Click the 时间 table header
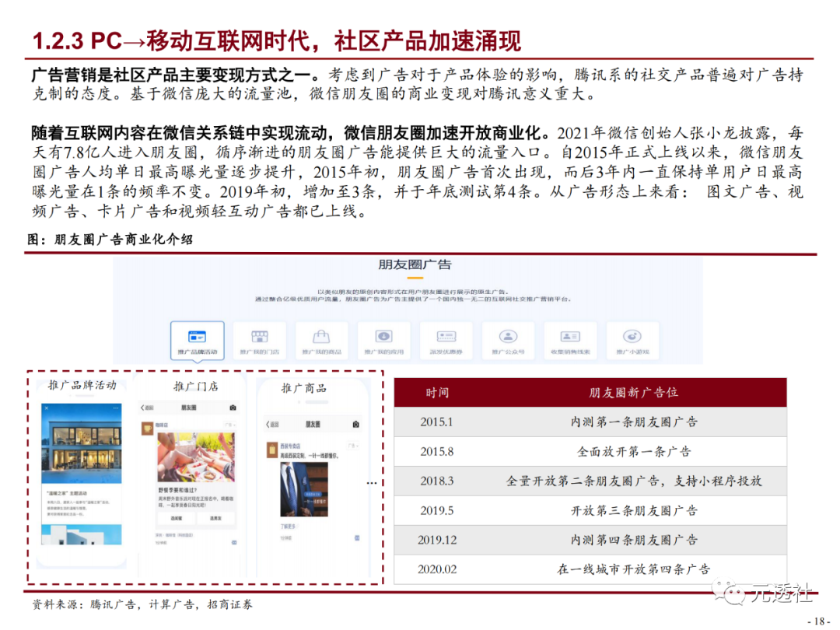Image resolution: width=840 pixels, height=630 pixels. coord(437,393)
